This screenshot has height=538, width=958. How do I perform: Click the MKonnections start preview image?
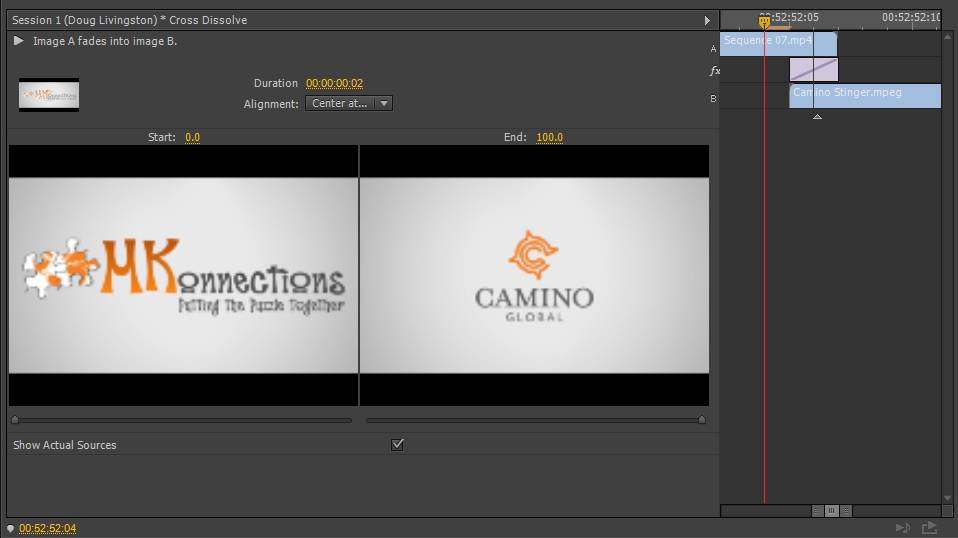pos(183,275)
